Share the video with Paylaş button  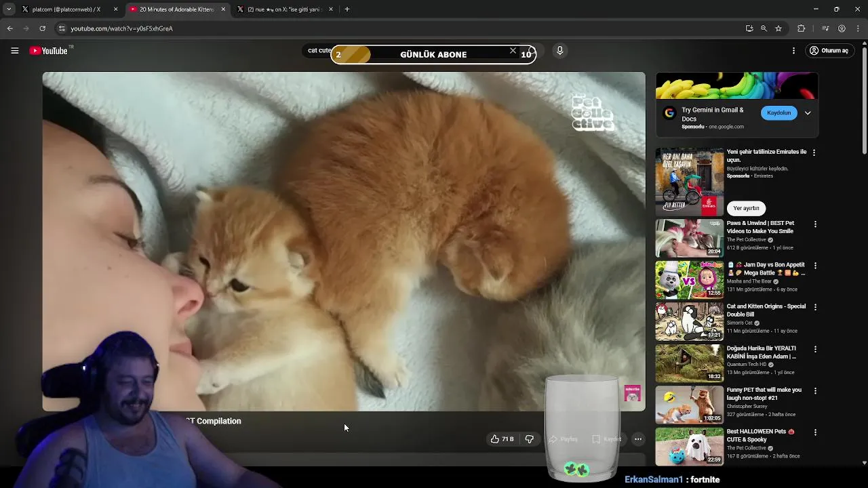coord(563,439)
